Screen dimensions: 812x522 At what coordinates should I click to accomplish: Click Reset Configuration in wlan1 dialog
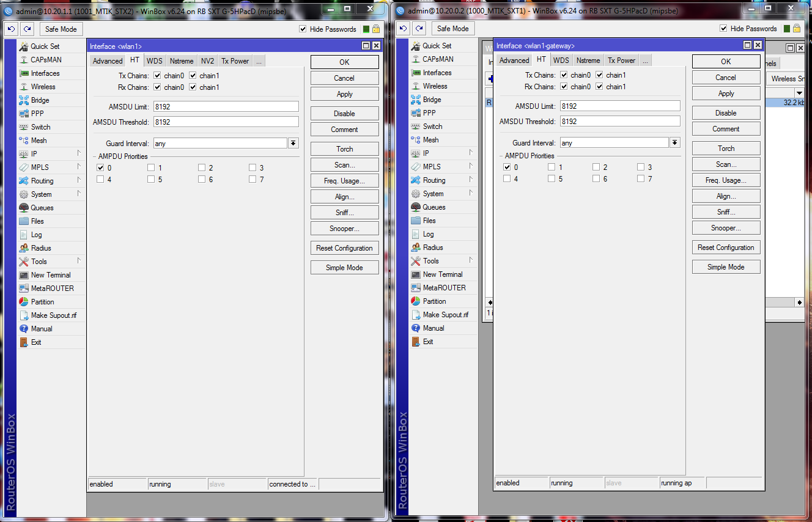tap(345, 248)
